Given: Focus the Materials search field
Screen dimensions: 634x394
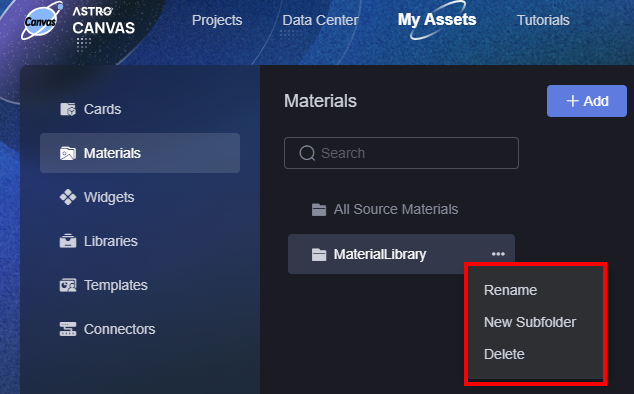Looking at the screenshot, I should tap(402, 153).
